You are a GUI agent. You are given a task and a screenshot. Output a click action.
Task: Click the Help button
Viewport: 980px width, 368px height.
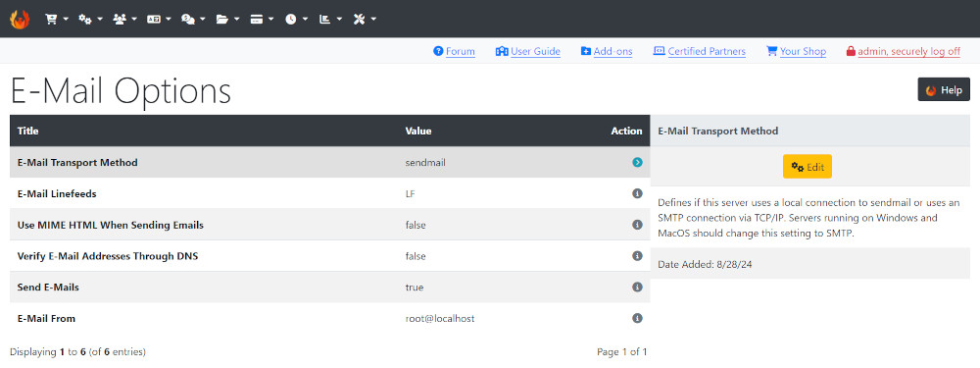(944, 89)
